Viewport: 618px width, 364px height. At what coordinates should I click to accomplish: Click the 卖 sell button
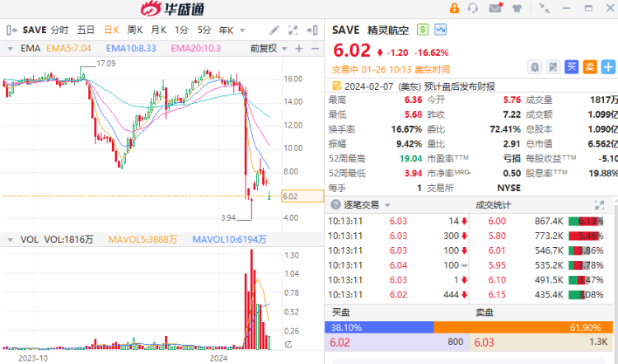[x=590, y=67]
